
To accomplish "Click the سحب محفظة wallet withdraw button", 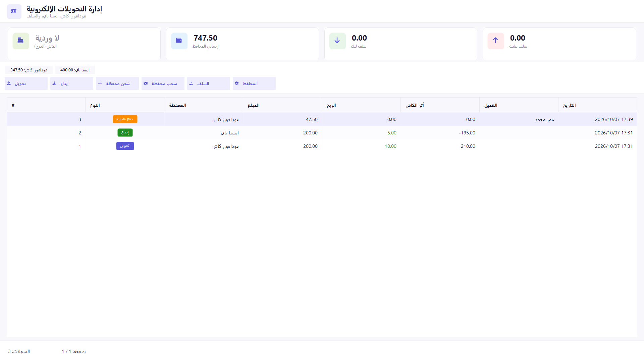I will [x=163, y=83].
